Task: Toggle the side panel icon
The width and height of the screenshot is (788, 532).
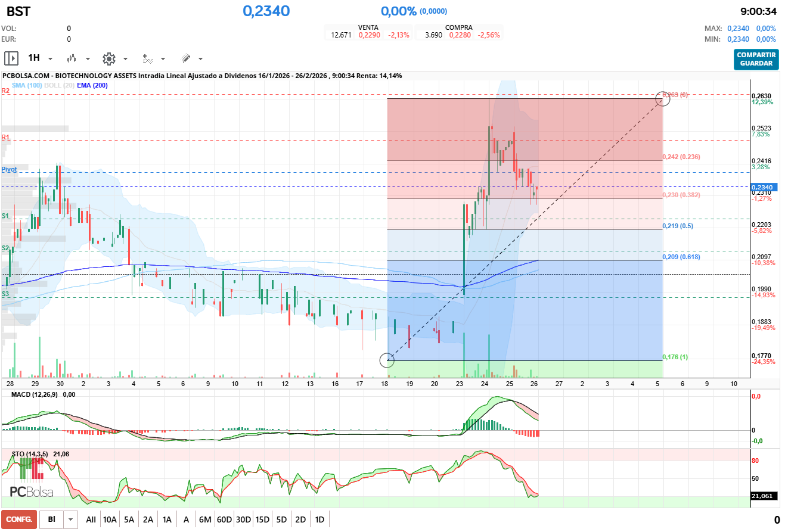Action: tap(11, 58)
